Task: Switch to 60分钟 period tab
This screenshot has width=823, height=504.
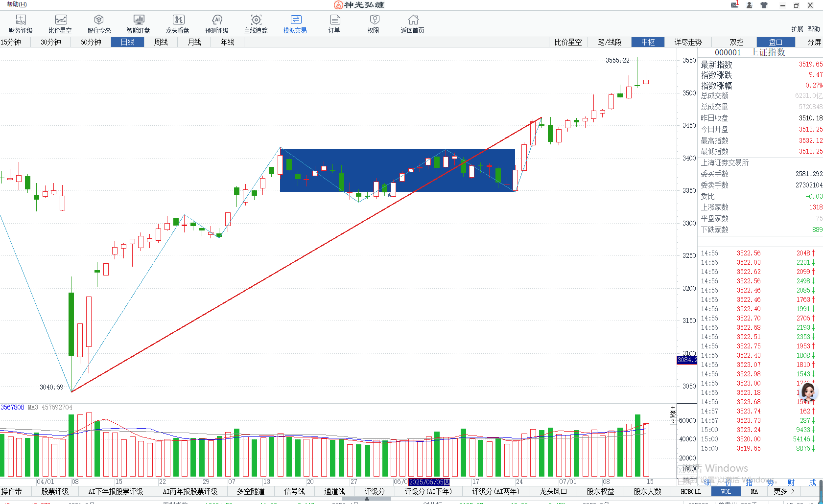Action: (x=91, y=42)
